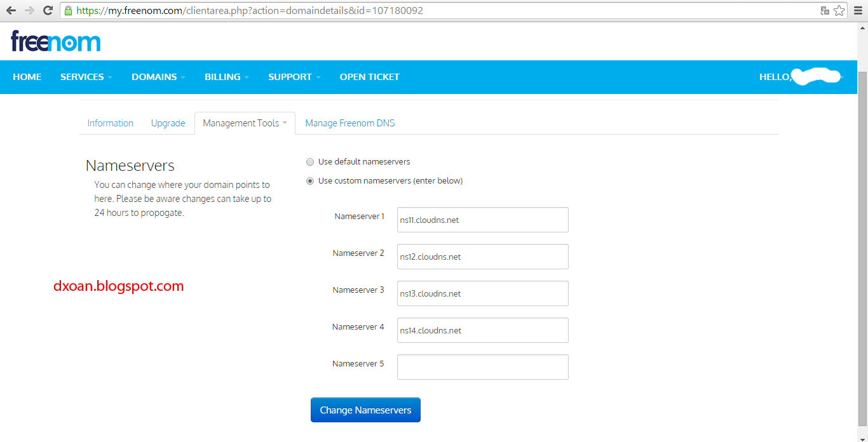This screenshot has width=868, height=442.
Task: Expand the SUPPORT menu
Action: pyautogui.click(x=294, y=77)
